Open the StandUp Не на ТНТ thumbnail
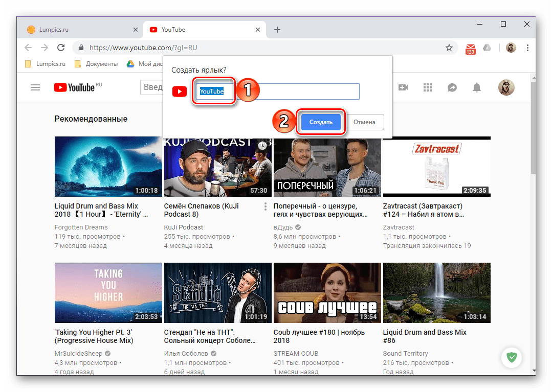Screen dimensions: 552x392 tap(218, 292)
